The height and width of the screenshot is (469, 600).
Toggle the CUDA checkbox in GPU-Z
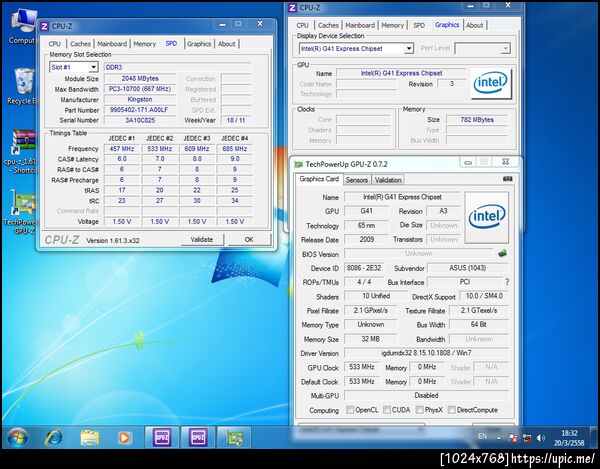click(387, 410)
